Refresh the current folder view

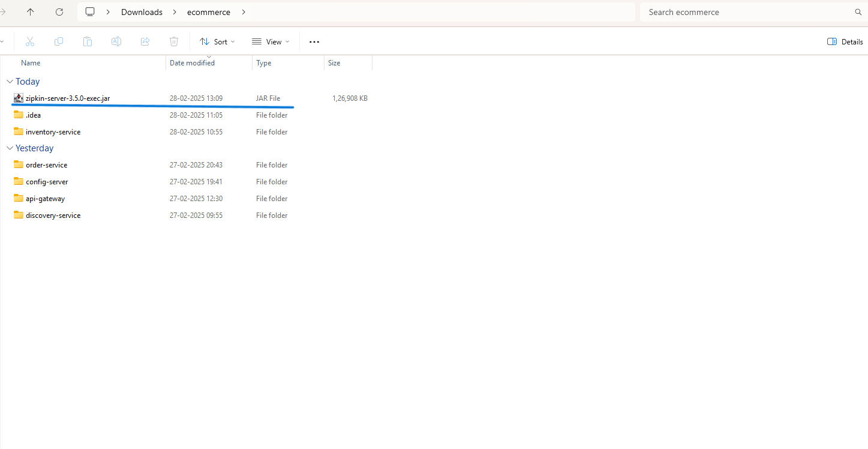(59, 12)
